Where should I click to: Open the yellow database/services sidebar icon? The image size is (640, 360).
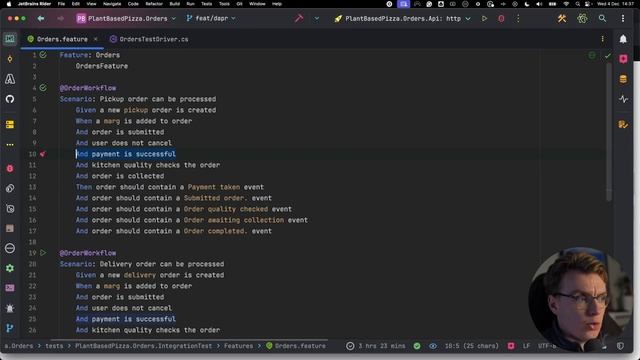coord(10,124)
